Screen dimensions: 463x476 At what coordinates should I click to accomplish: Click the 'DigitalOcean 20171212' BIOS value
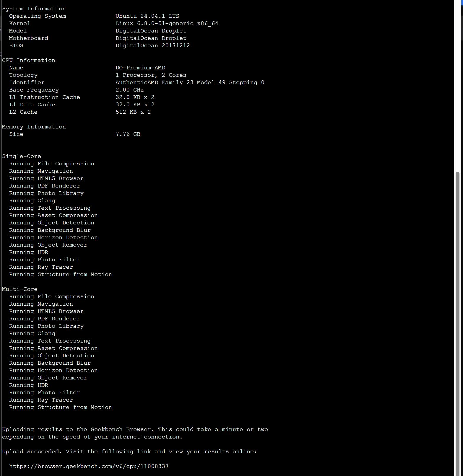[152, 45]
